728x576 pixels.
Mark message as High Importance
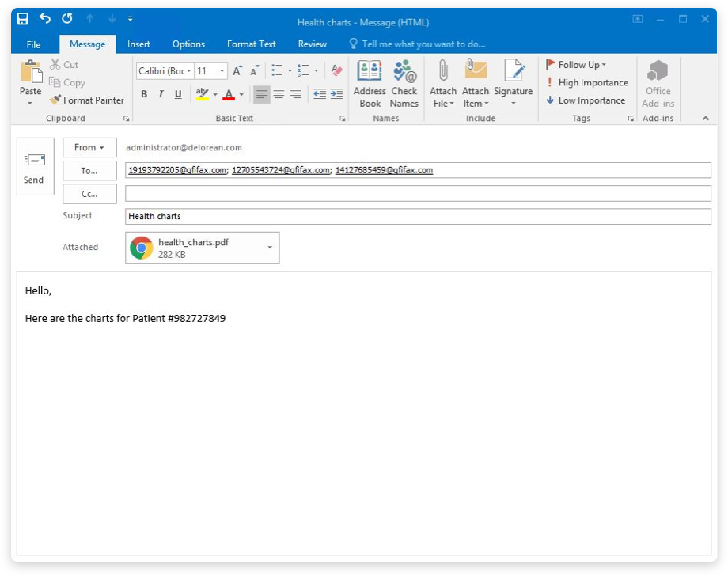pyautogui.click(x=587, y=82)
